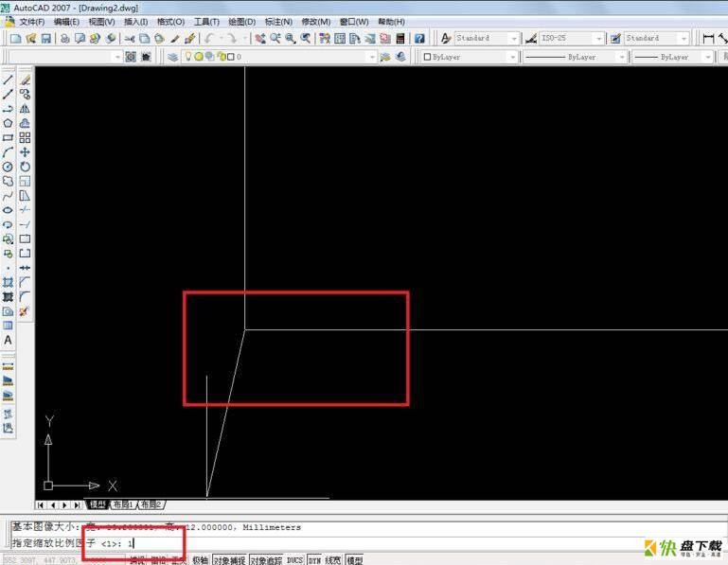This screenshot has width=728, height=565.
Task: Select the Ellipse draw tool
Action: point(8,210)
